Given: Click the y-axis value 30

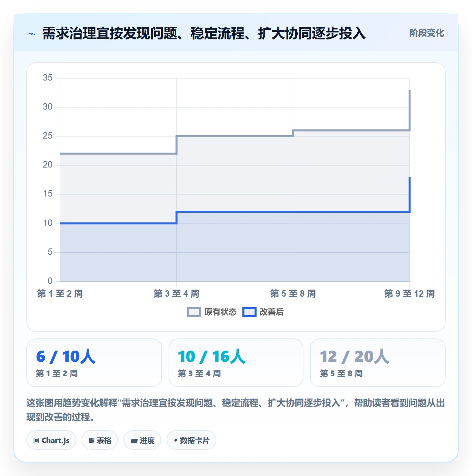Looking at the screenshot, I should [x=48, y=107].
